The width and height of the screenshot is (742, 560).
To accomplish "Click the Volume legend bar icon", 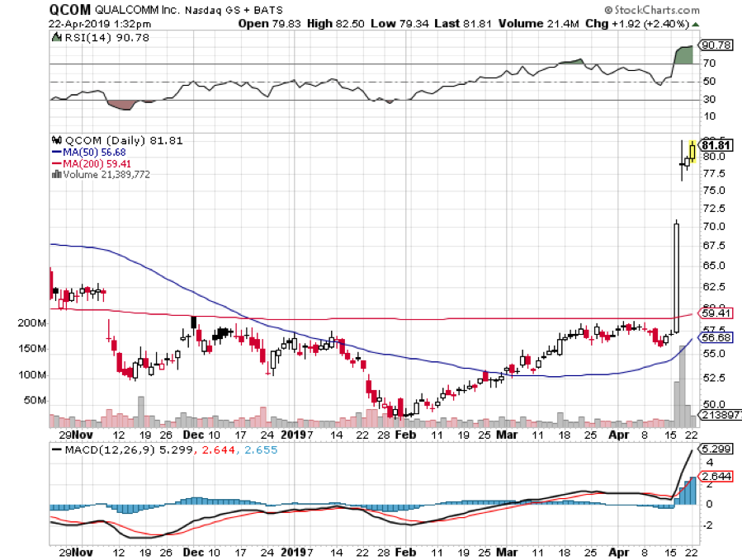I will click(56, 174).
